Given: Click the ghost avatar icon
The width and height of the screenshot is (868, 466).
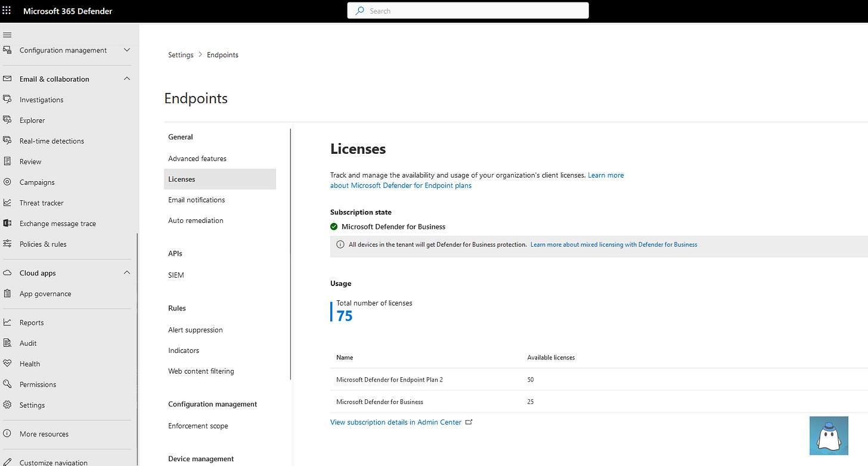Looking at the screenshot, I should pos(829,436).
